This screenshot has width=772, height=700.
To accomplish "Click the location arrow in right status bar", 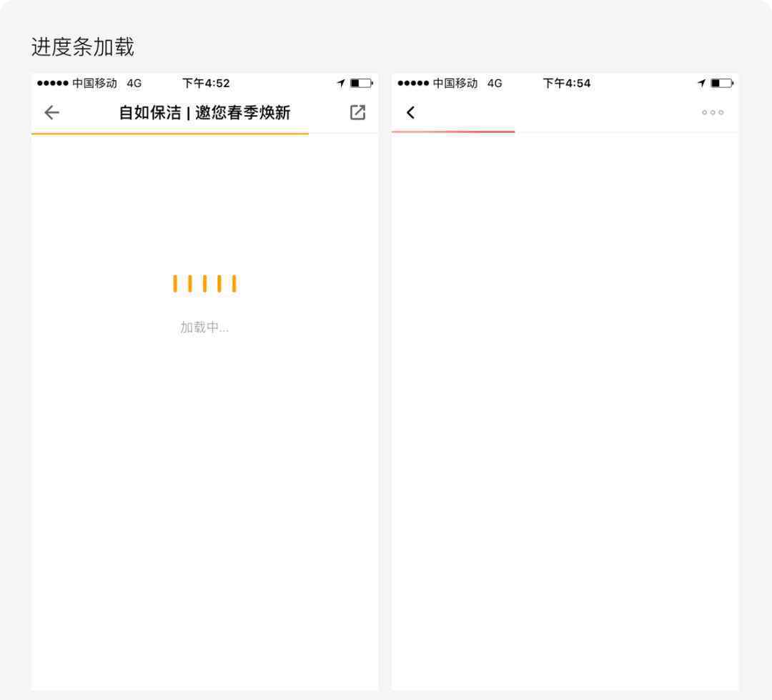I will tap(702, 83).
